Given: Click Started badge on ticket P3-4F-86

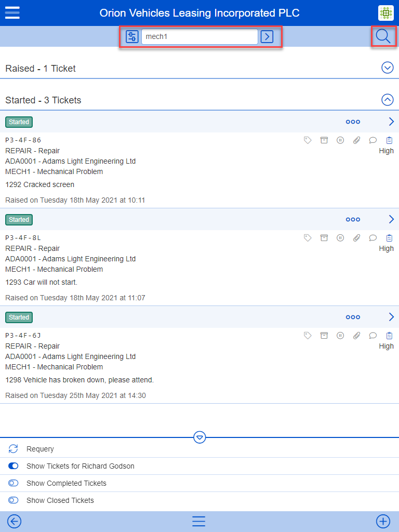Looking at the screenshot, I should pos(19,122).
